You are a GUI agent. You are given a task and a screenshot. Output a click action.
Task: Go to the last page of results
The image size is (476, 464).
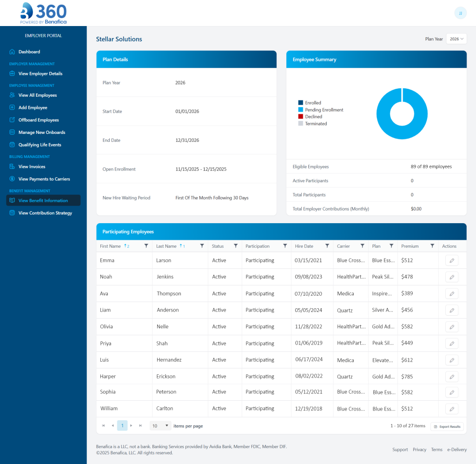click(141, 425)
